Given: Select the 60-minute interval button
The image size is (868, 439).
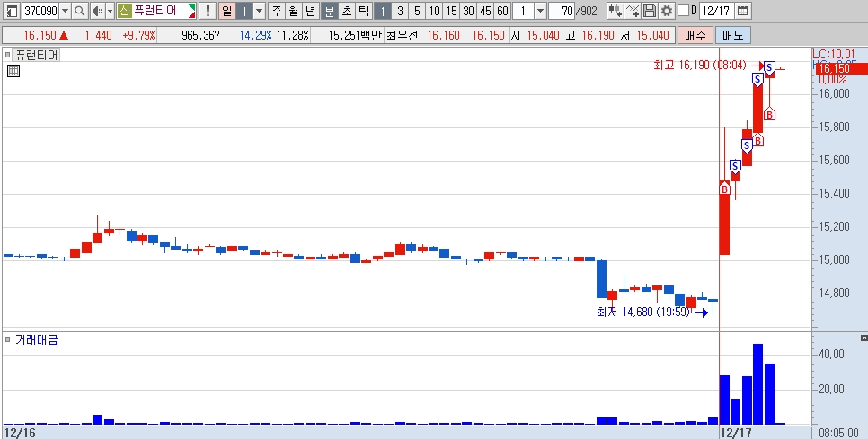Looking at the screenshot, I should coord(502,11).
